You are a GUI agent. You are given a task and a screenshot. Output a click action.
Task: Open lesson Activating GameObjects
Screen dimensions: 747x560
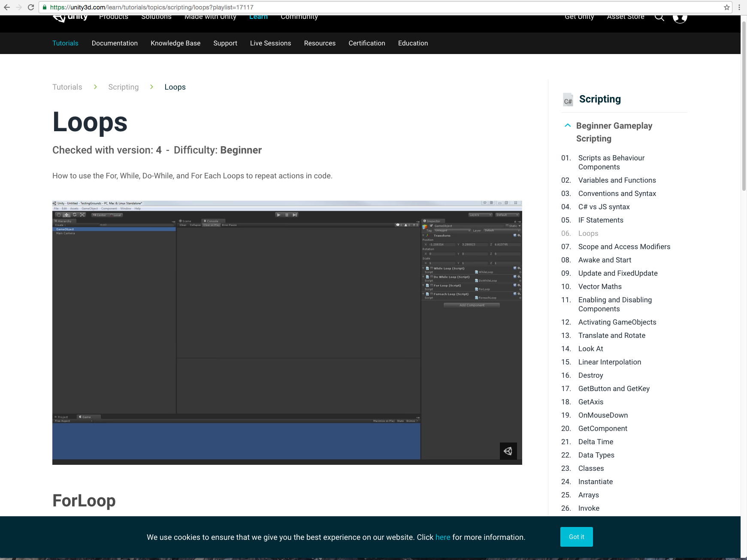click(617, 322)
